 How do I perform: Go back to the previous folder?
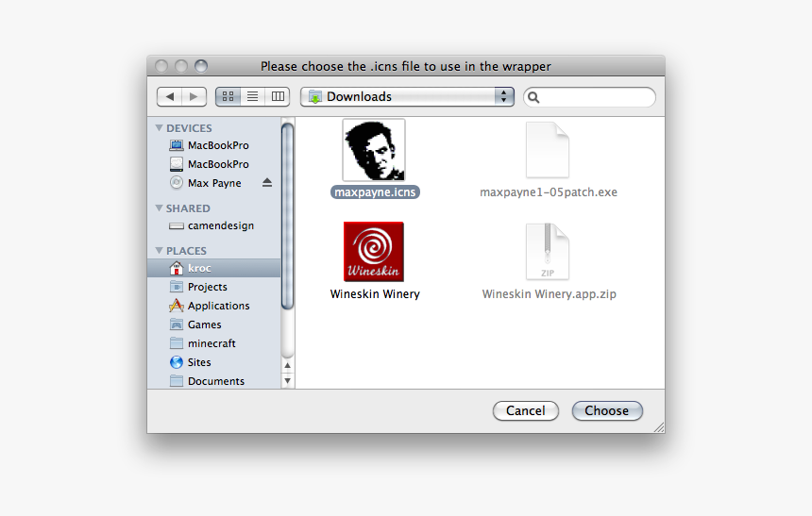(169, 97)
